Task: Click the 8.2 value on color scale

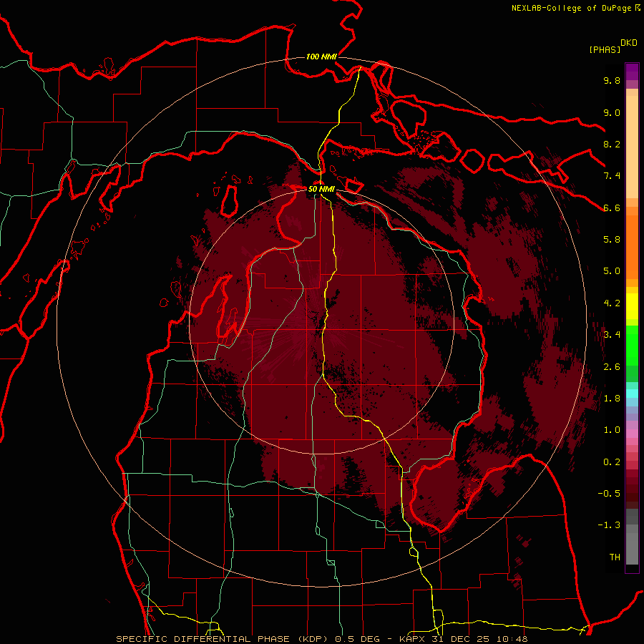Action: (x=612, y=144)
